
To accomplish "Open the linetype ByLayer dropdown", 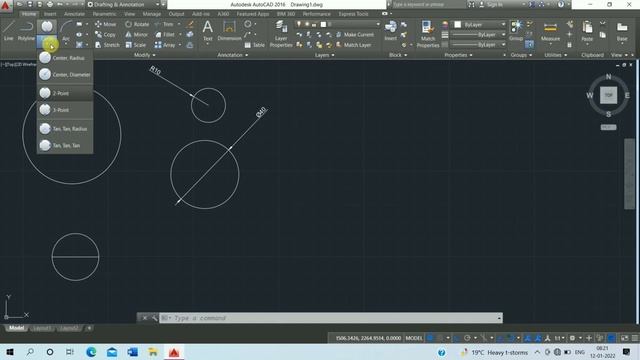I will pyautogui.click(x=478, y=44).
